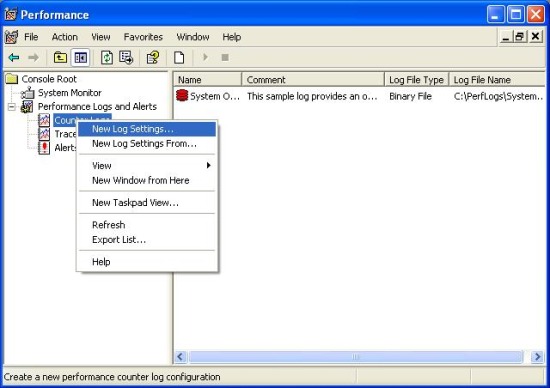This screenshot has width=550, height=388.
Task: Toggle the Show/Hide Console Tree icon
Action: (x=81, y=57)
